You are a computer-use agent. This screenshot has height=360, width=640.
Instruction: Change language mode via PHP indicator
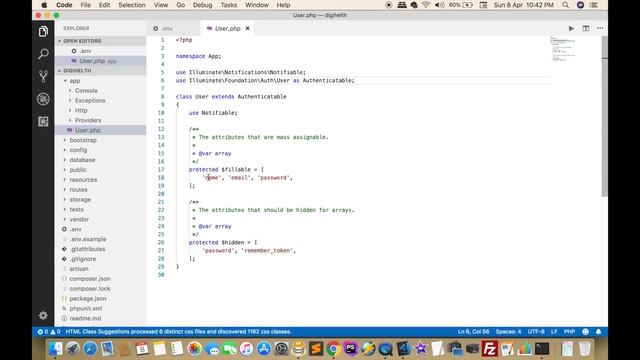569,331
